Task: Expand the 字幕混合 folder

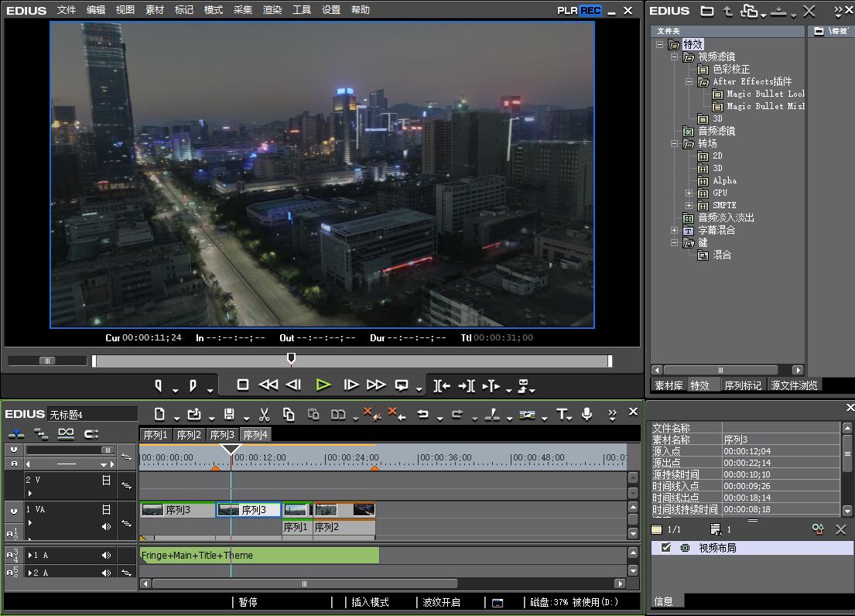Action: pyautogui.click(x=675, y=230)
